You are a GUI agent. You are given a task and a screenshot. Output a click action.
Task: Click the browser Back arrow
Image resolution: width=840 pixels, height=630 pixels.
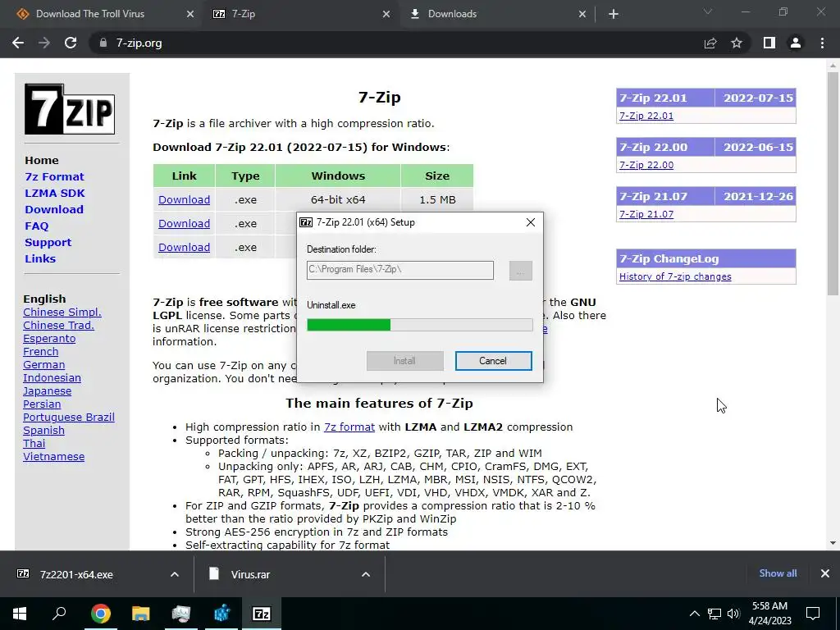click(x=18, y=43)
